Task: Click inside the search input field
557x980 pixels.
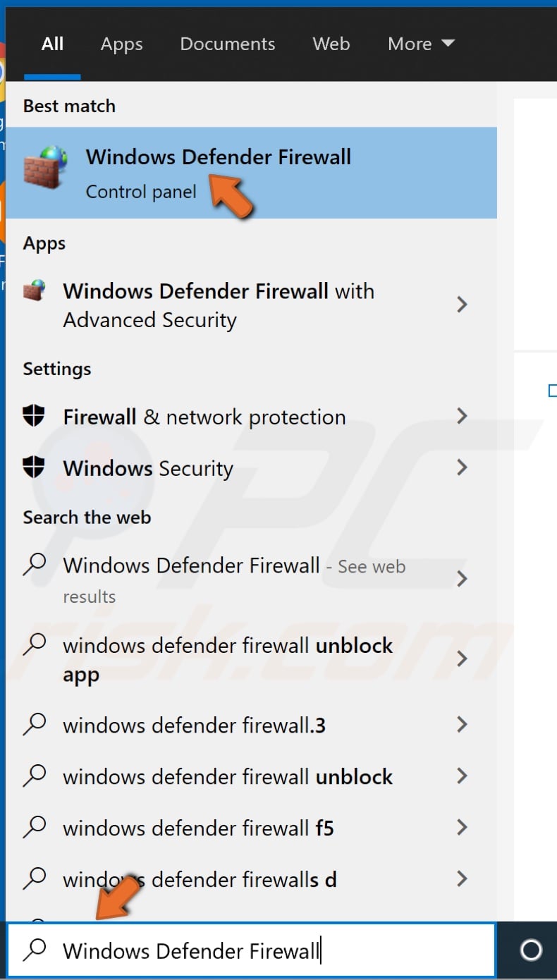Action: tap(212, 950)
